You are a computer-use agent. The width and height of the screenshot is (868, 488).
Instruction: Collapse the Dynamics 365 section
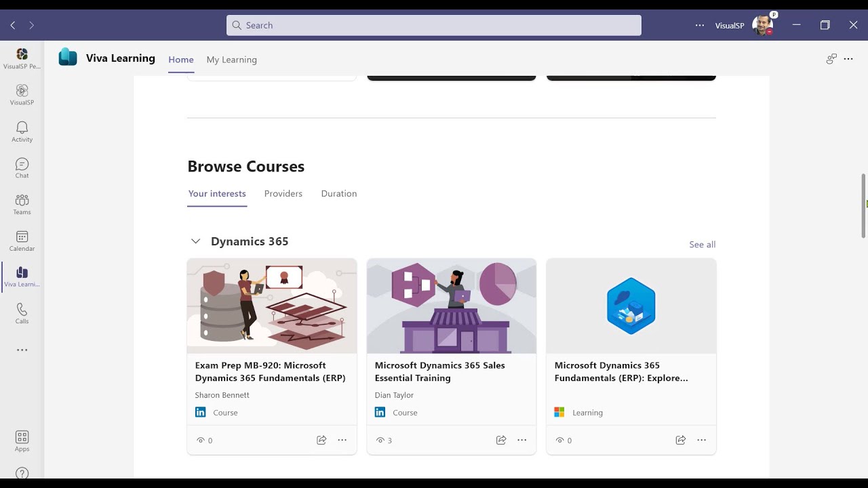click(x=195, y=241)
